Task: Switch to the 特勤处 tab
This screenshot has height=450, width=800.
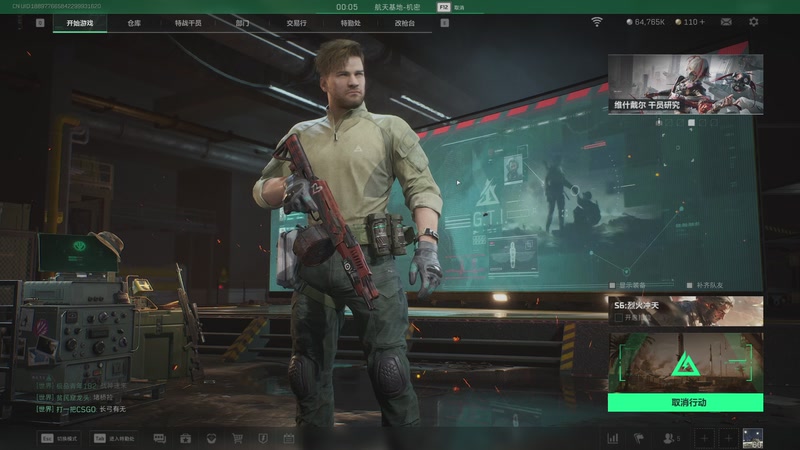Action: 351,23
